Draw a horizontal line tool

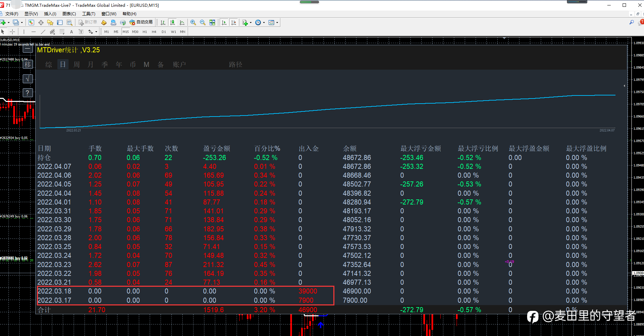click(33, 32)
